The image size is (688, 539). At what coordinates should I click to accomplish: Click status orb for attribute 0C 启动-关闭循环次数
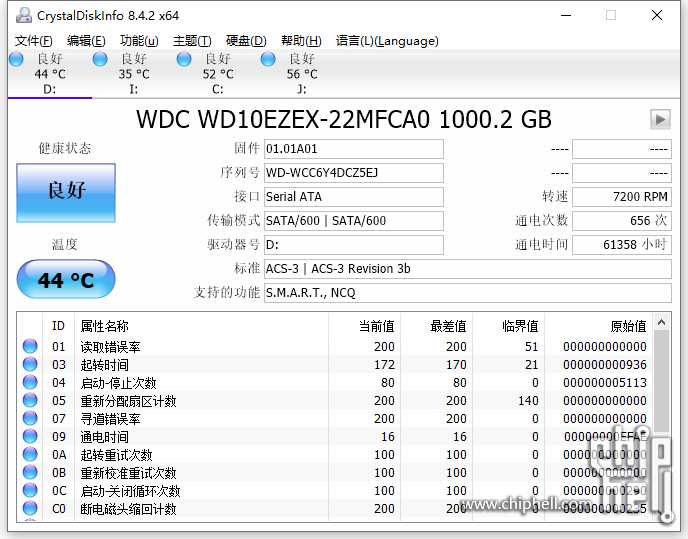tap(30, 490)
